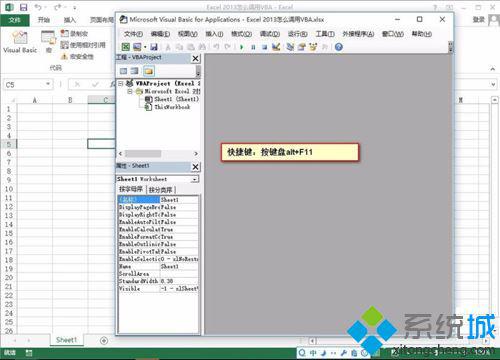500x360 pixels.
Task: Switch to 按分类序 categorized tab
Action: pos(161,190)
